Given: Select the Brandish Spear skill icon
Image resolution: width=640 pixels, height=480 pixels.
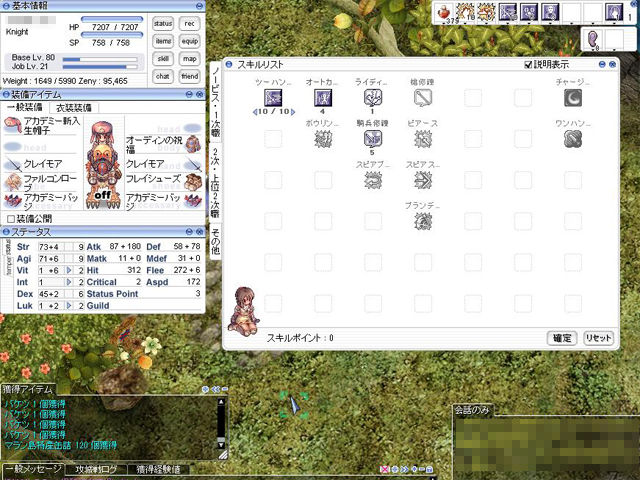Looking at the screenshot, I should [x=422, y=221].
